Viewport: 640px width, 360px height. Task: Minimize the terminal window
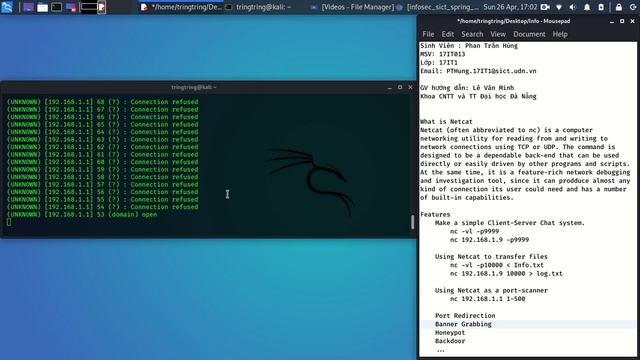pos(390,87)
